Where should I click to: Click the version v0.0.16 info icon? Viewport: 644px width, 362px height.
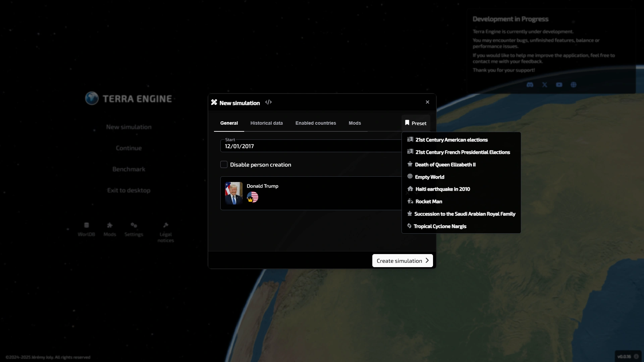tap(636, 357)
